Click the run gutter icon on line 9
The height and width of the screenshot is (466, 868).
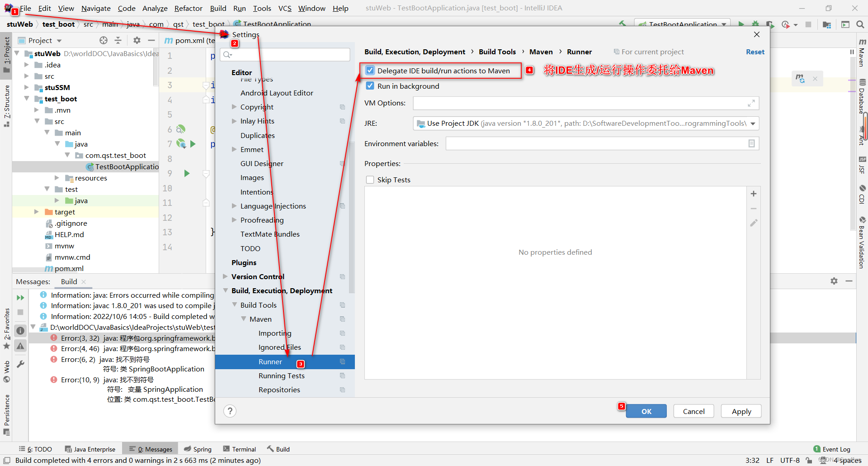tap(187, 173)
